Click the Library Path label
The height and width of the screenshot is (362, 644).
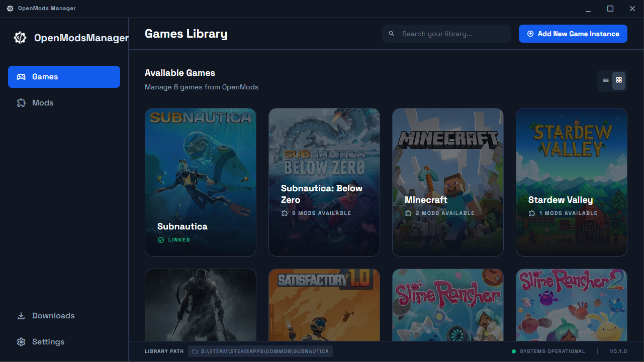pyautogui.click(x=164, y=351)
